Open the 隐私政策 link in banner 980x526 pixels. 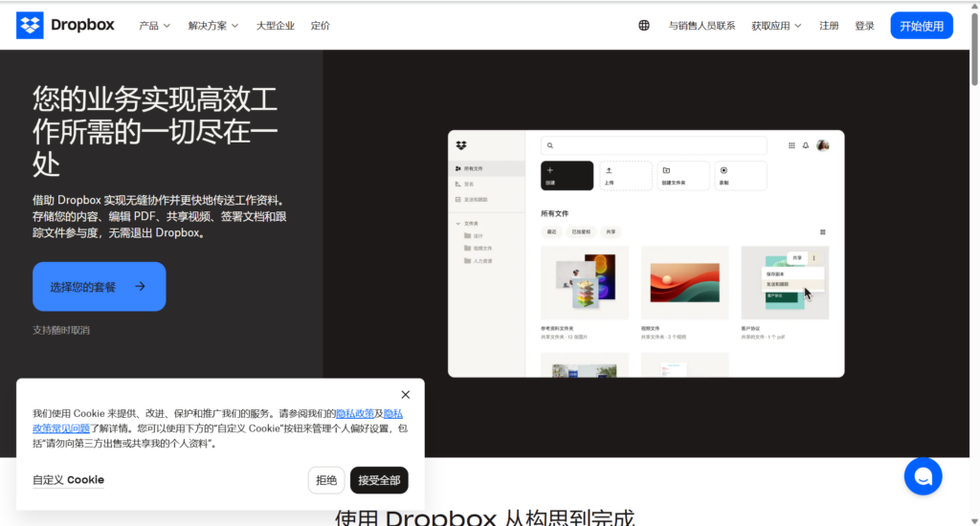coord(355,413)
